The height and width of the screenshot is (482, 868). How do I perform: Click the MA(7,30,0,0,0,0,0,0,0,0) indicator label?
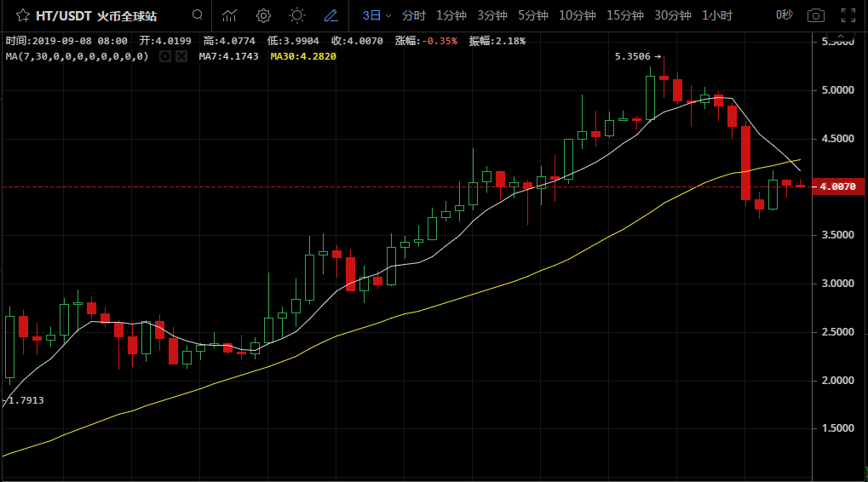click(x=77, y=56)
